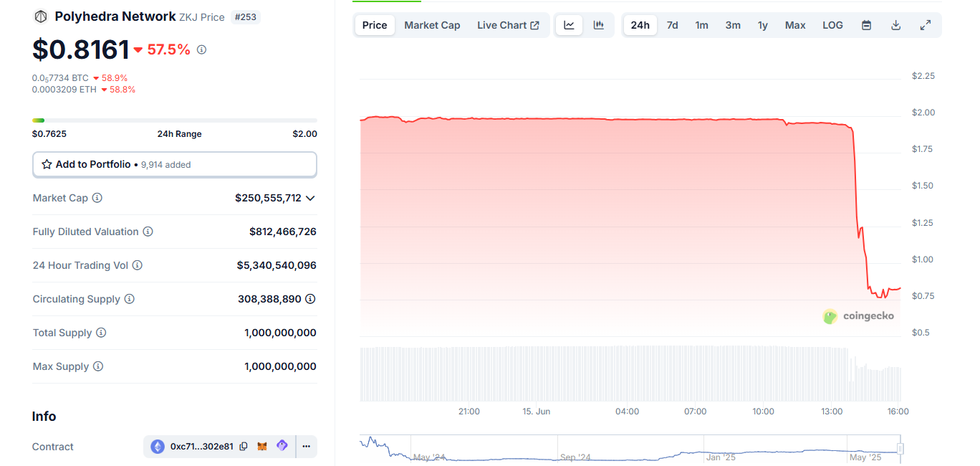Add token to MetaMask via fox icon
The height and width of the screenshot is (466, 980).
262,446
